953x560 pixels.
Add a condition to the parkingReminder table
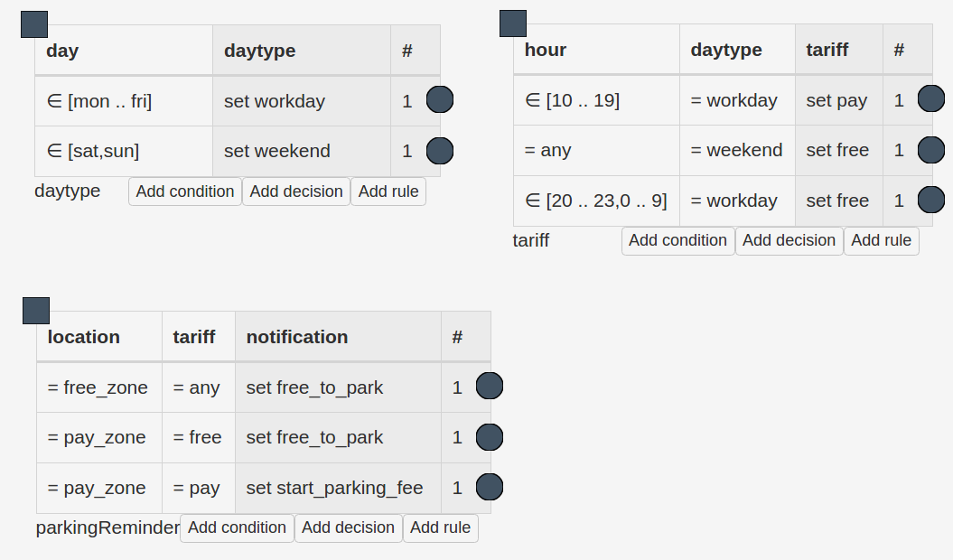(237, 527)
